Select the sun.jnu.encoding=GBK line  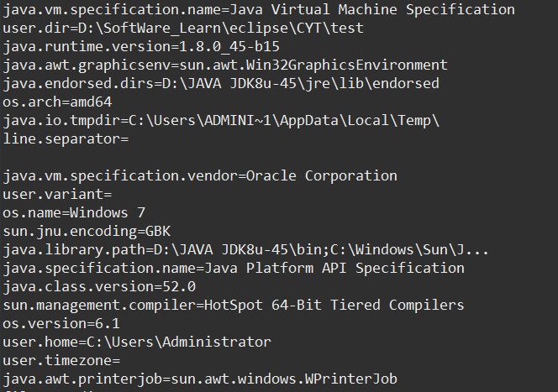87,232
